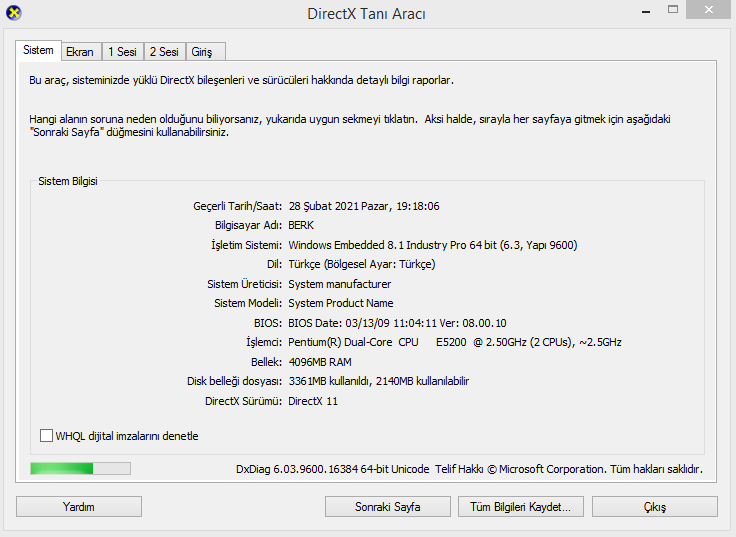
Task: Click the Geçerli Tarih/Saat label
Action: (238, 206)
